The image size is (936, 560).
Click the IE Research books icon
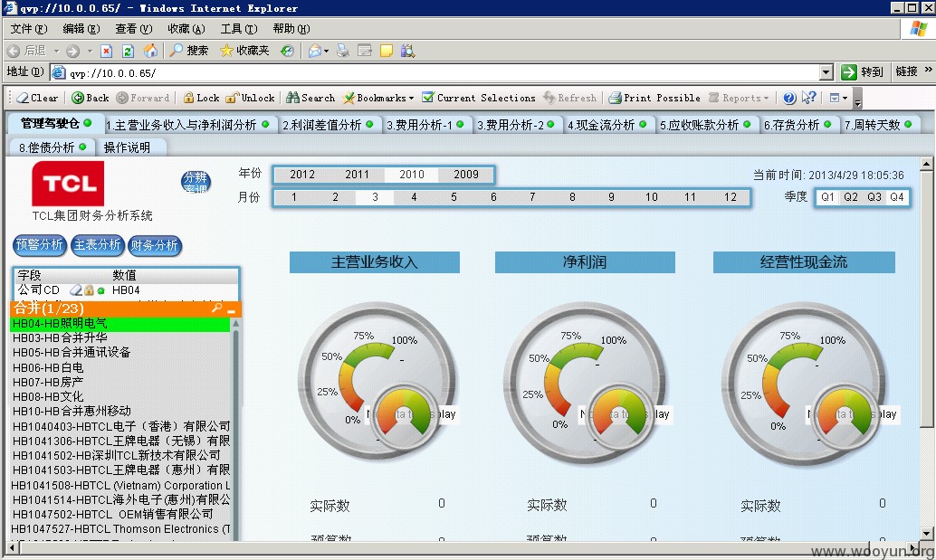(407, 51)
